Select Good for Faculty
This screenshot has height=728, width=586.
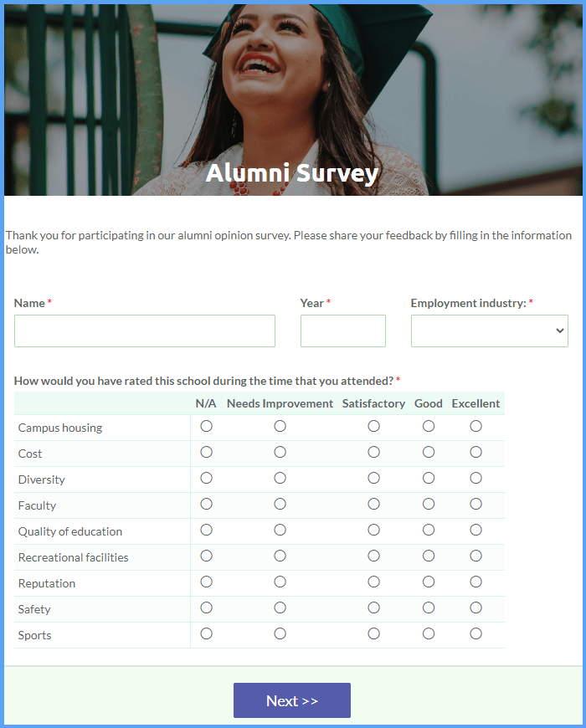[x=428, y=505]
